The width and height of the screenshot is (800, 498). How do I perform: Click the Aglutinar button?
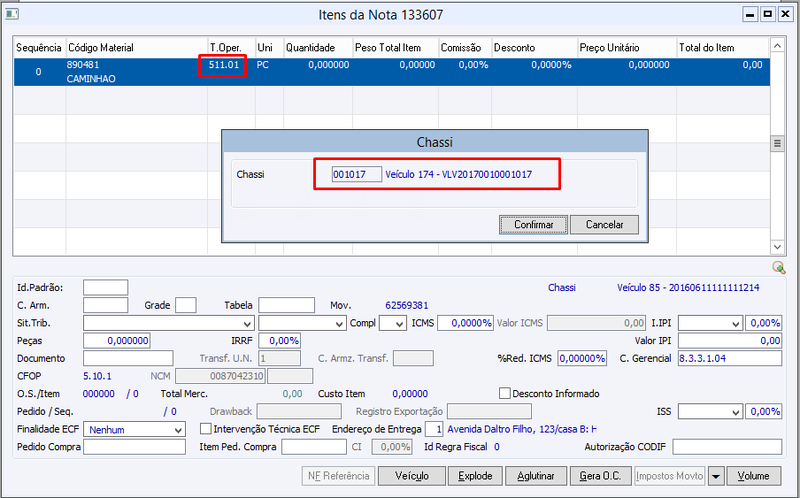tap(536, 476)
